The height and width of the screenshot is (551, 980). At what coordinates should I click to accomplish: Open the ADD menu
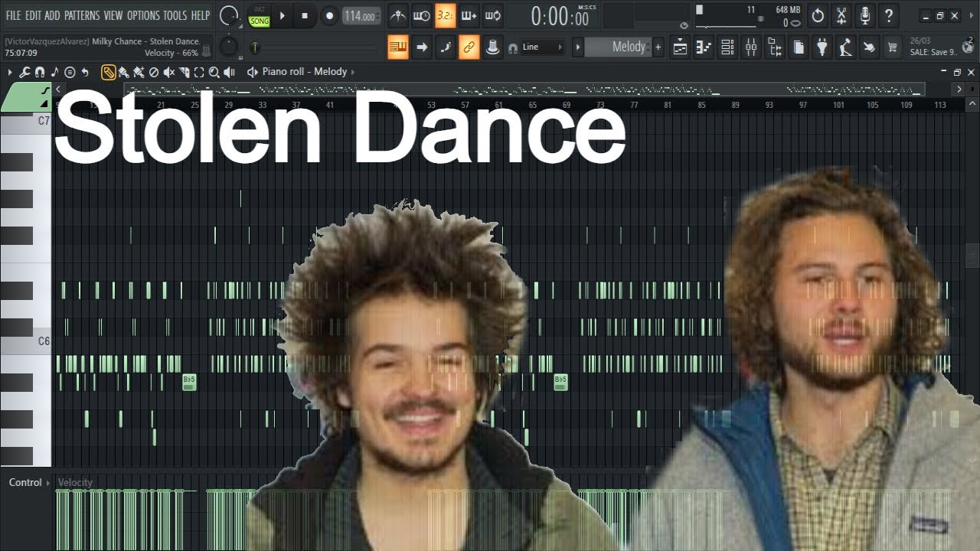(x=53, y=15)
